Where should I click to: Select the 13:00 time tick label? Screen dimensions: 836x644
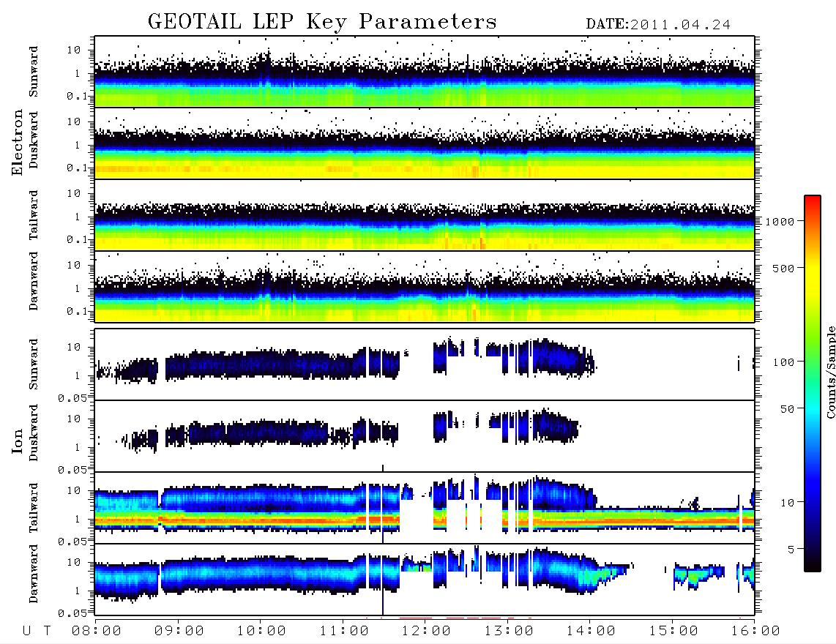pos(509,632)
